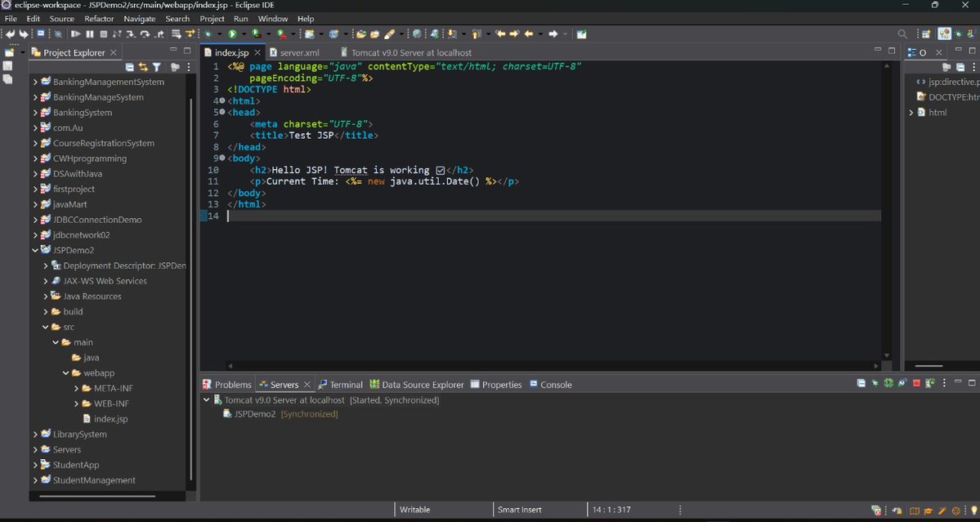Open the Servers view three-dot menu

coord(944,383)
